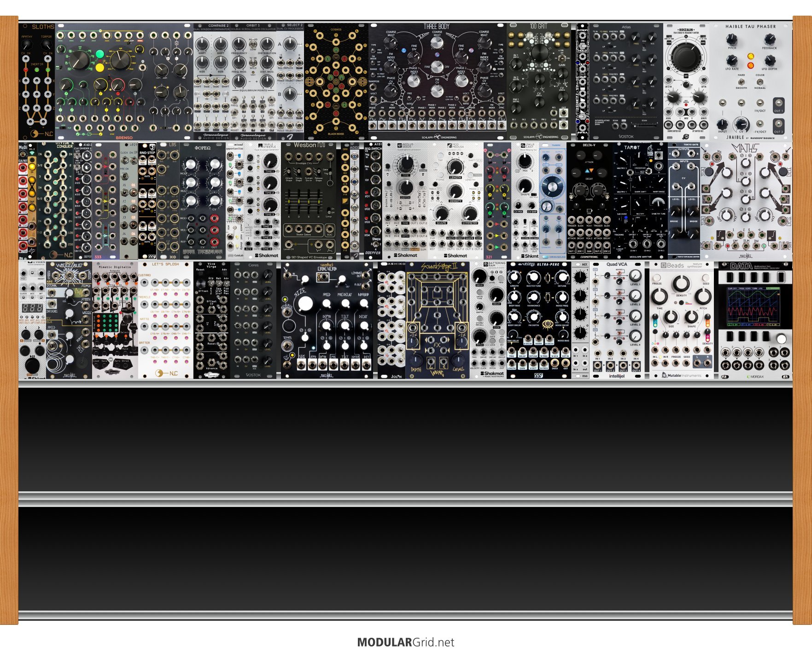Image resolution: width=812 pixels, height=652 pixels.
Task: Select the 321 module
Action: pyautogui.click(x=497, y=201)
